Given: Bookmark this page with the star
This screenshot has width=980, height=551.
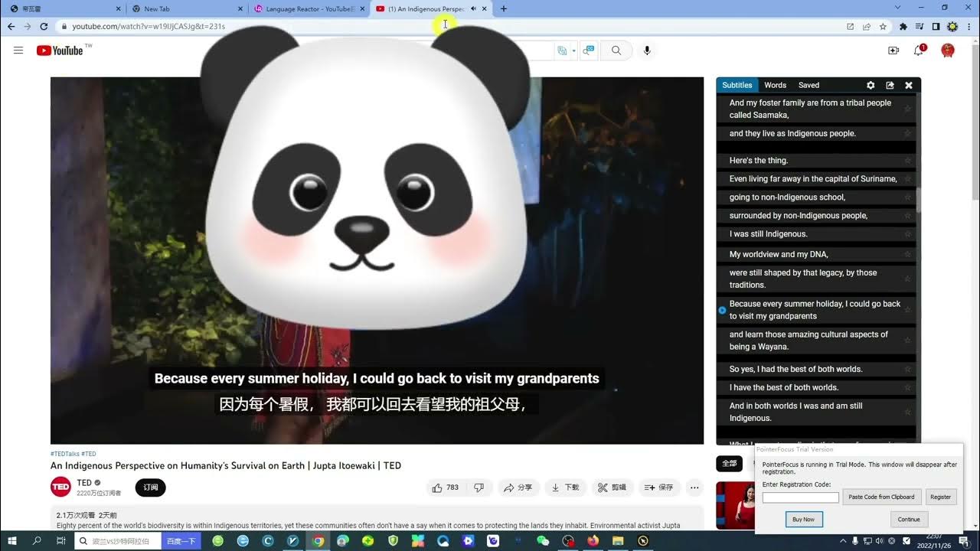Looking at the screenshot, I should pyautogui.click(x=883, y=26).
